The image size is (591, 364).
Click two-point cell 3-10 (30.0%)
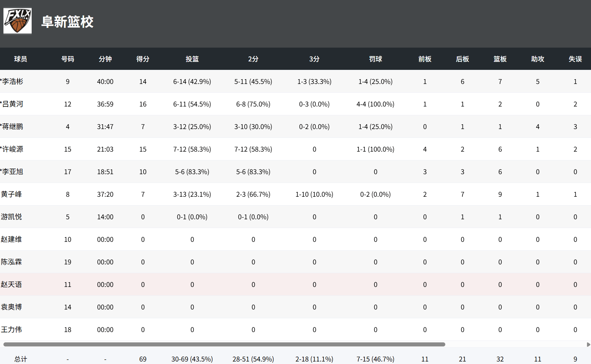pos(253,127)
